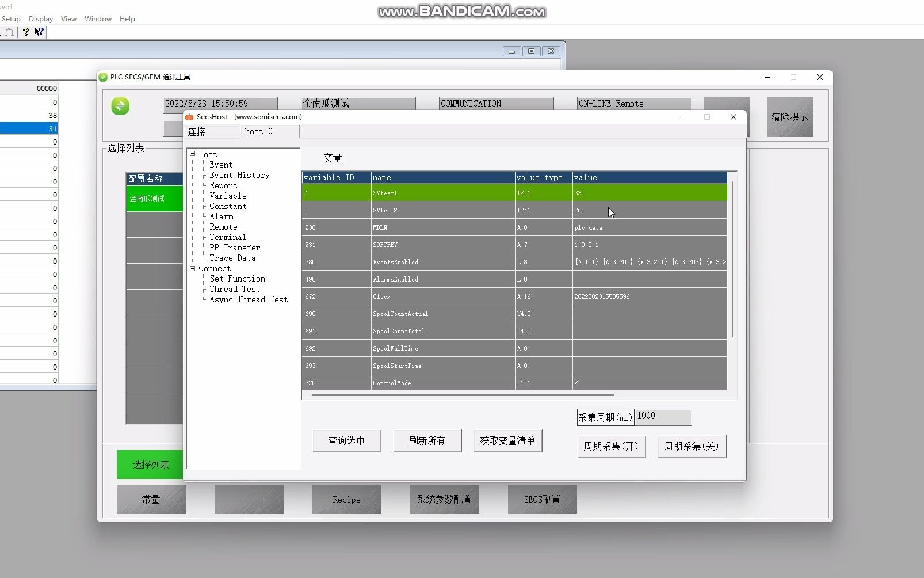Click the 'variable ID' column header
Image resolution: width=924 pixels, height=578 pixels.
(x=336, y=177)
